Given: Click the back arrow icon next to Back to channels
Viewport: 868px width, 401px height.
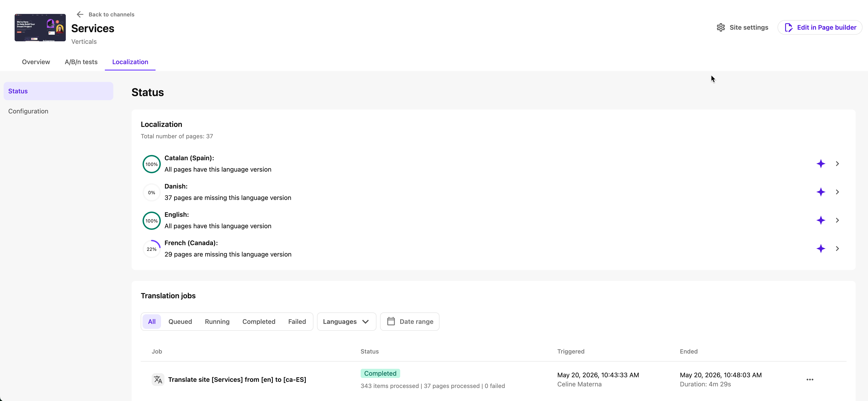Looking at the screenshot, I should (x=80, y=14).
